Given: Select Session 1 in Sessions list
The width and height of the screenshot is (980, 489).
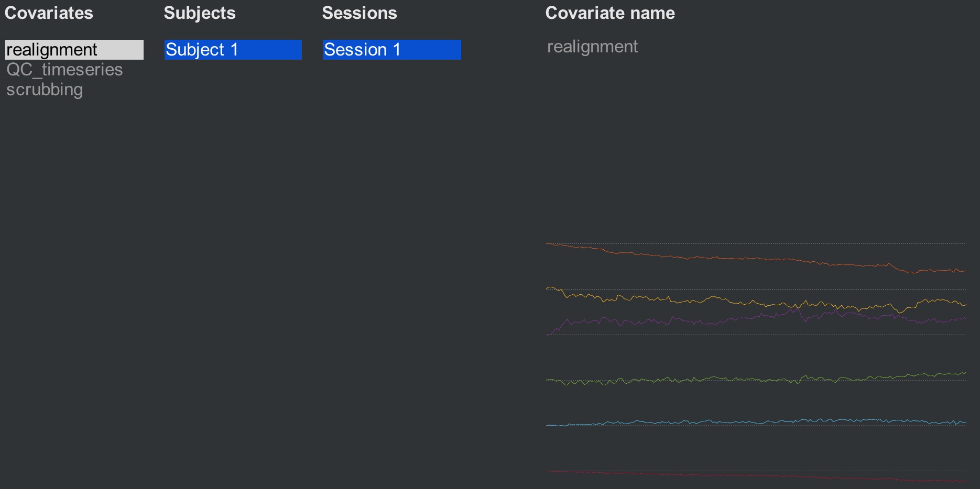Looking at the screenshot, I should click(392, 50).
